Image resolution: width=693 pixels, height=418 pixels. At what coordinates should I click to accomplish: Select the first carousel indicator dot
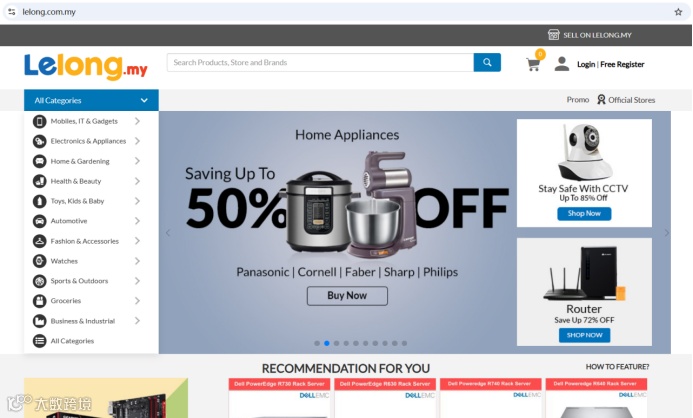point(317,343)
